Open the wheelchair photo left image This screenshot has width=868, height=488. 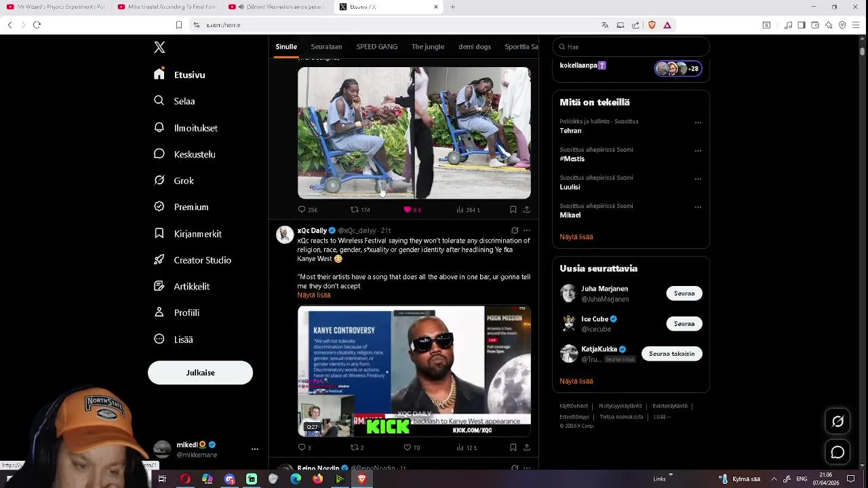click(355, 133)
